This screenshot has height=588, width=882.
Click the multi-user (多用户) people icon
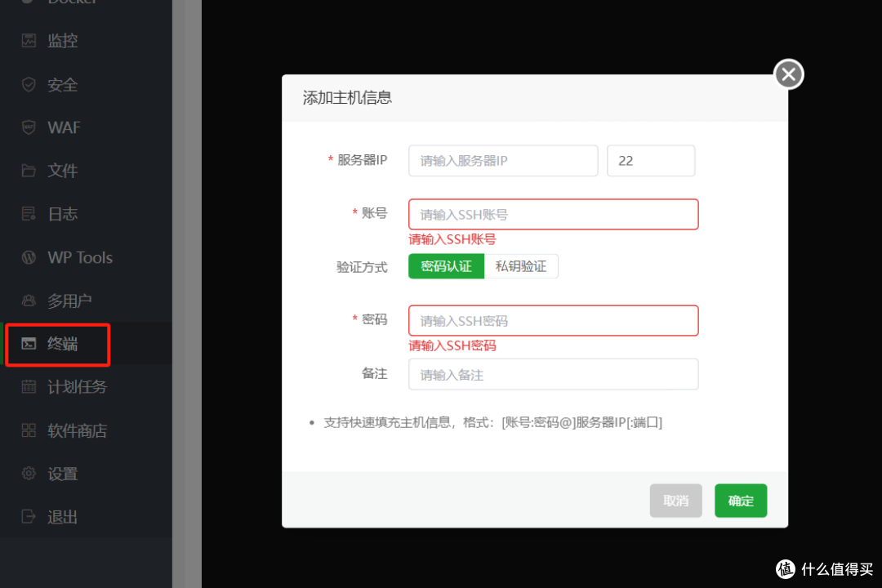coord(29,301)
